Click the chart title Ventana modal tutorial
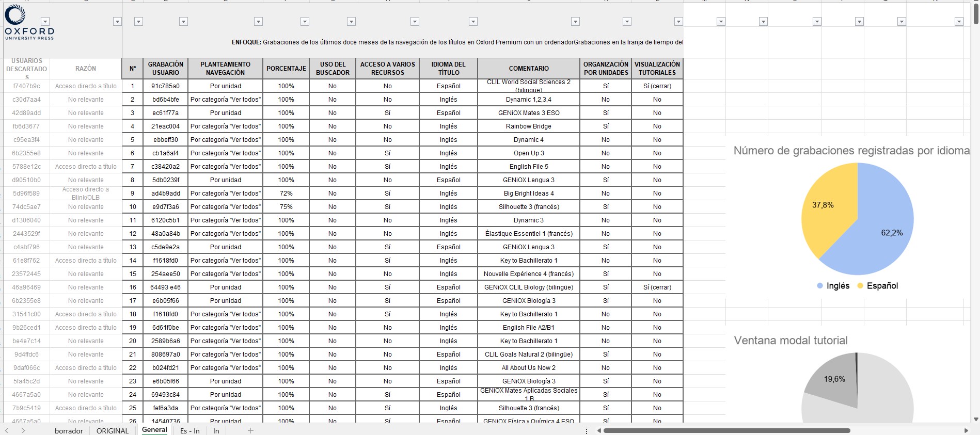The image size is (980, 435). pos(791,341)
